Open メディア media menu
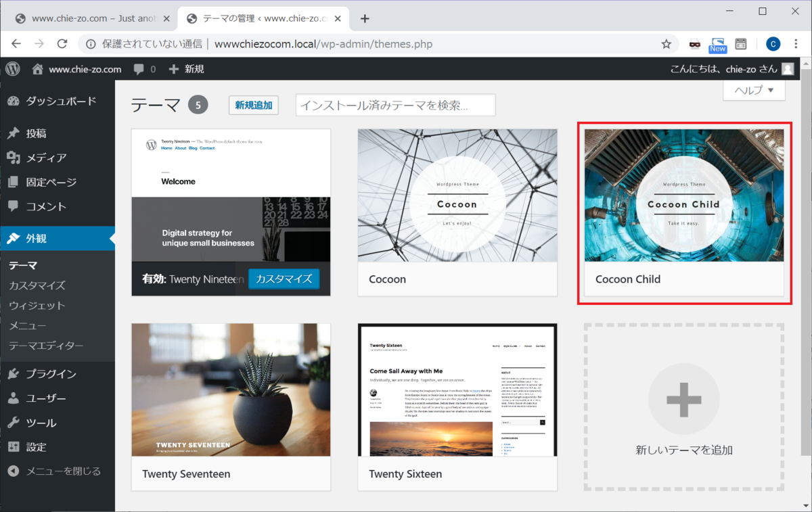The height and width of the screenshot is (512, 812). [58, 158]
